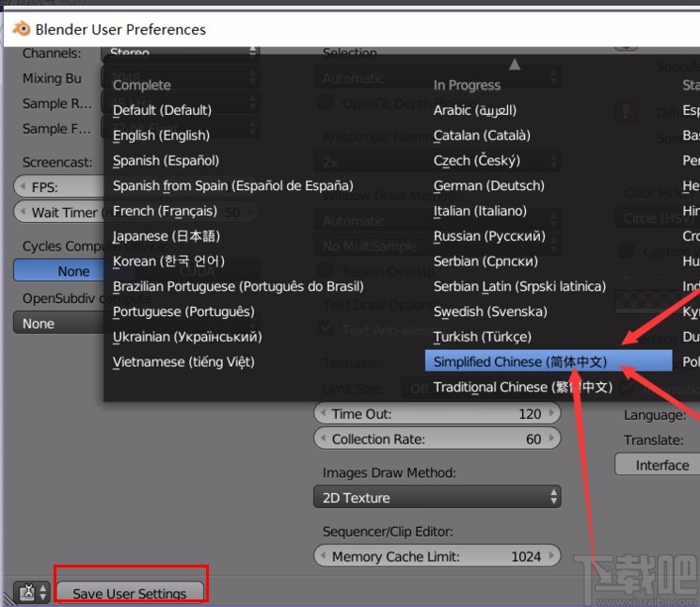
Task: Click the Screencast FPS field
Action: tap(59, 186)
